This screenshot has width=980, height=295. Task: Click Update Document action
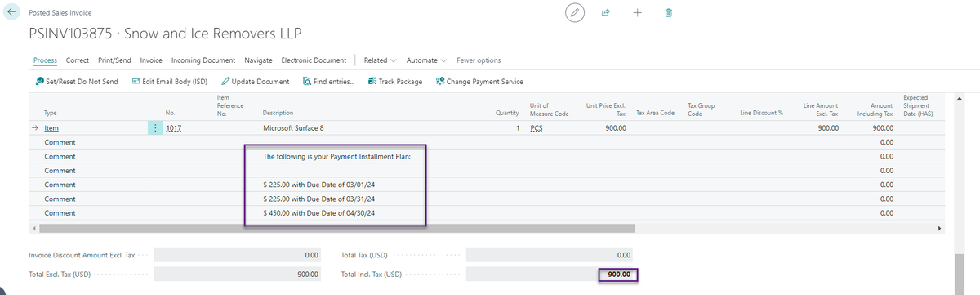[x=255, y=82]
